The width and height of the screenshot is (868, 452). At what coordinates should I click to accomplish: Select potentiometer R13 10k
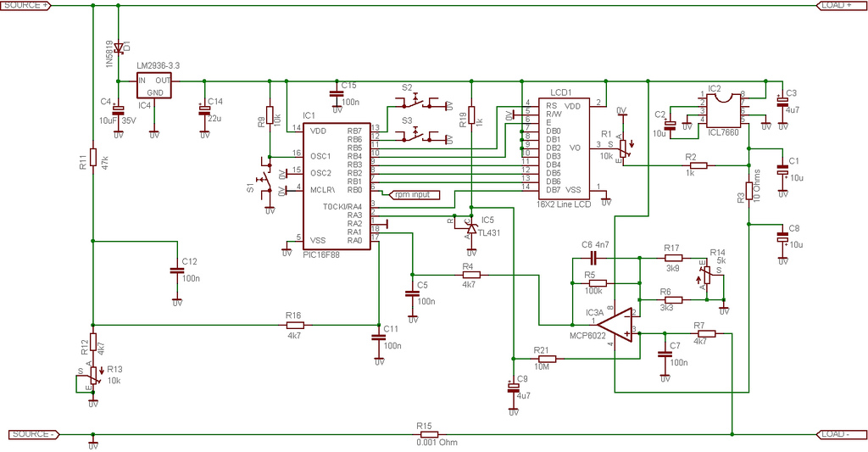[x=93, y=376]
